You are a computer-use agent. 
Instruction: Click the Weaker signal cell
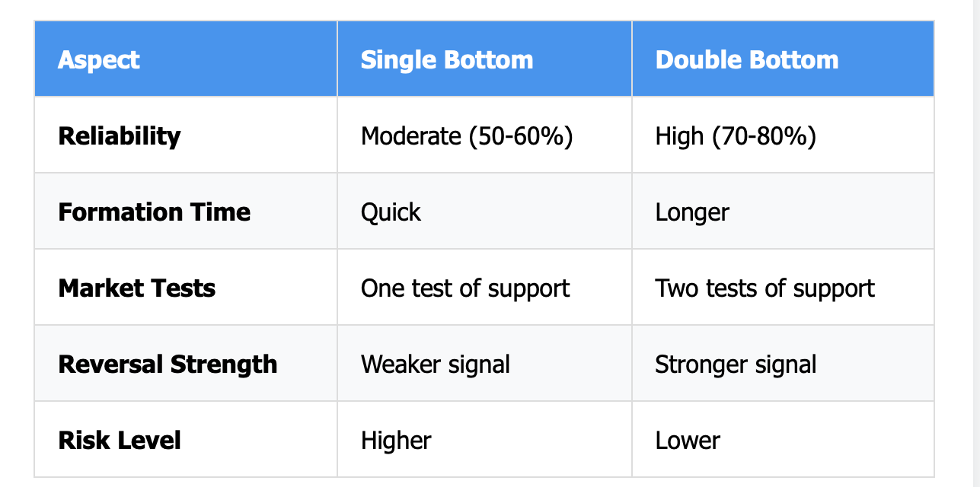[484, 364]
